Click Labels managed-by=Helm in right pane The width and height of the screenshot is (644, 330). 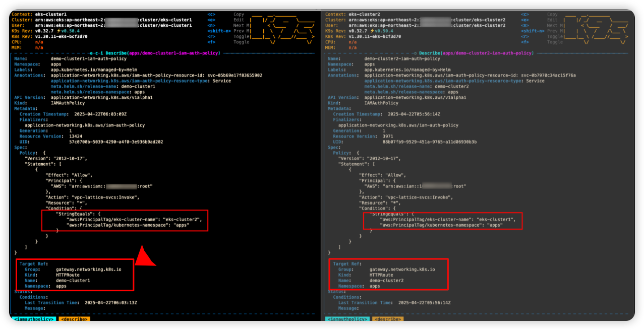point(407,70)
